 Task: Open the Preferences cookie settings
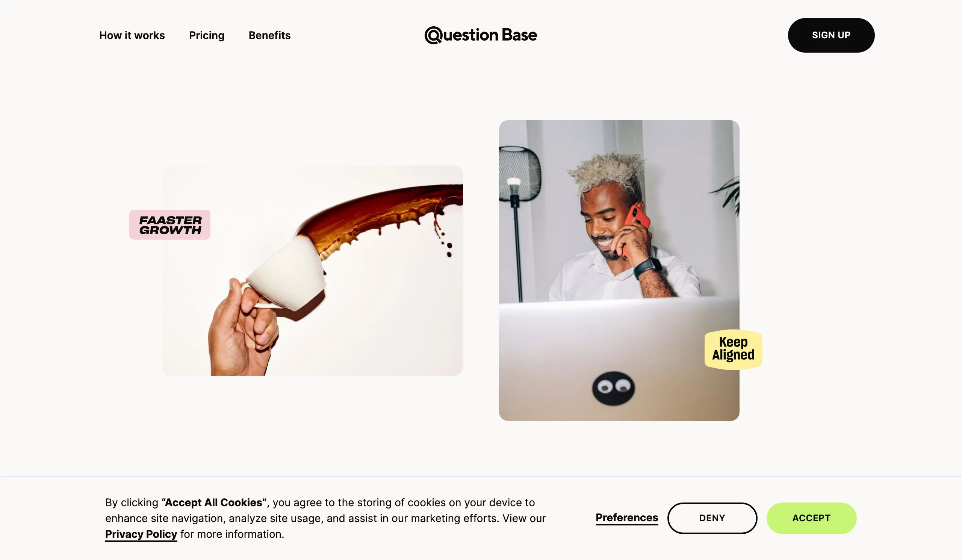pos(627,518)
